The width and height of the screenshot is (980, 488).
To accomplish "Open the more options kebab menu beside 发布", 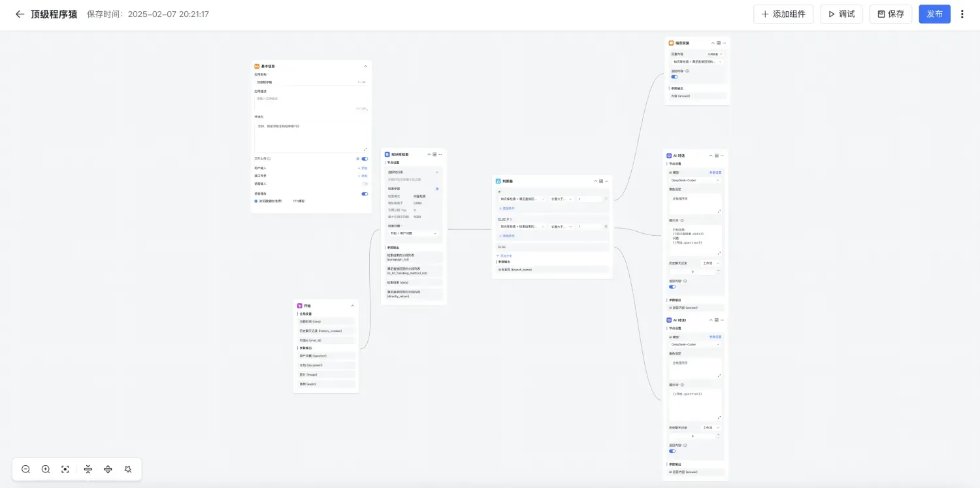I will pyautogui.click(x=962, y=14).
